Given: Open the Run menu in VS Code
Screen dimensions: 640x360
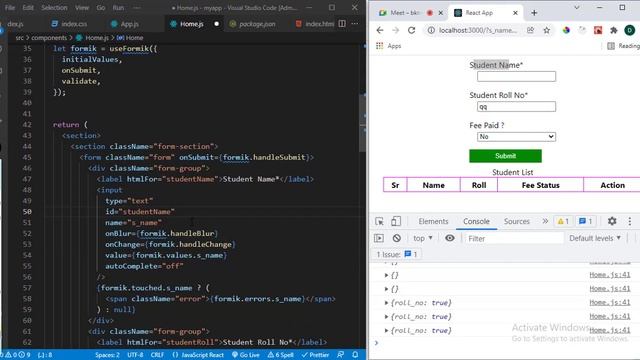Looking at the screenshot, I should coord(118,8).
